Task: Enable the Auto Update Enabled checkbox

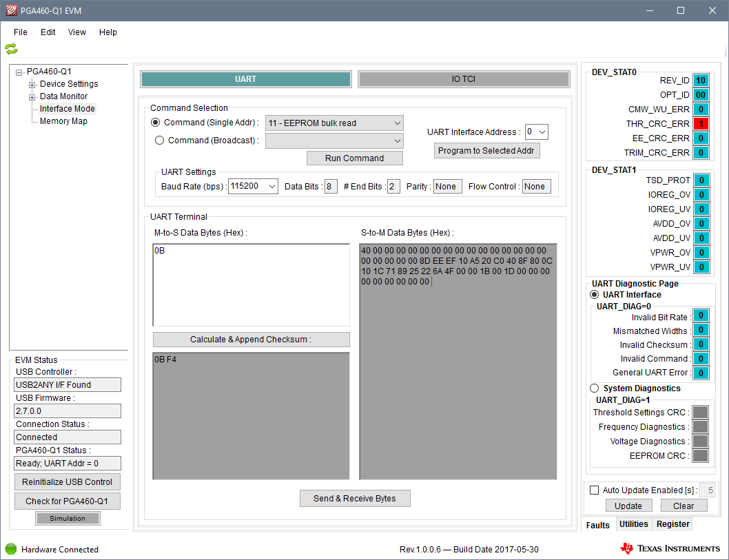Action: point(594,490)
